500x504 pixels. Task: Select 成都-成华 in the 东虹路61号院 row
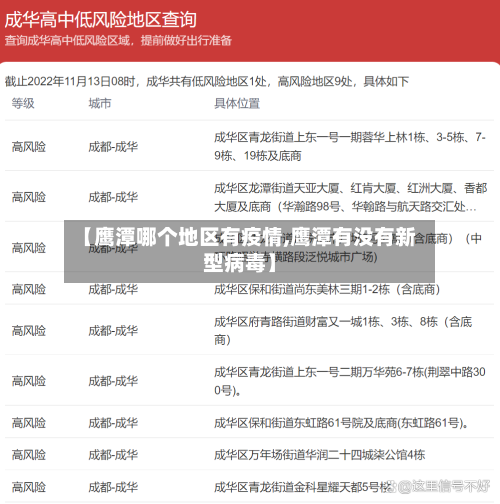113,423
